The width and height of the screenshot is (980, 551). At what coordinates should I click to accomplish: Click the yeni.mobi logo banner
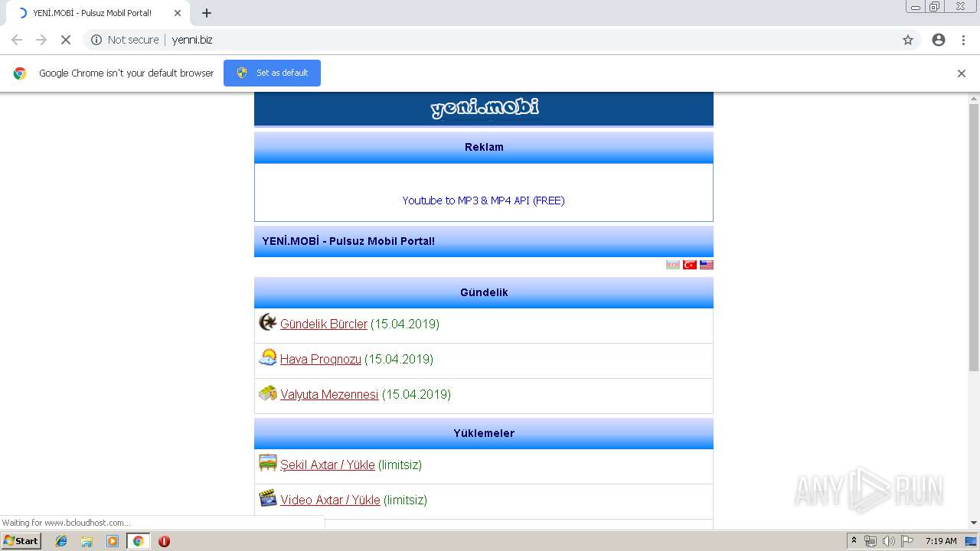point(484,109)
